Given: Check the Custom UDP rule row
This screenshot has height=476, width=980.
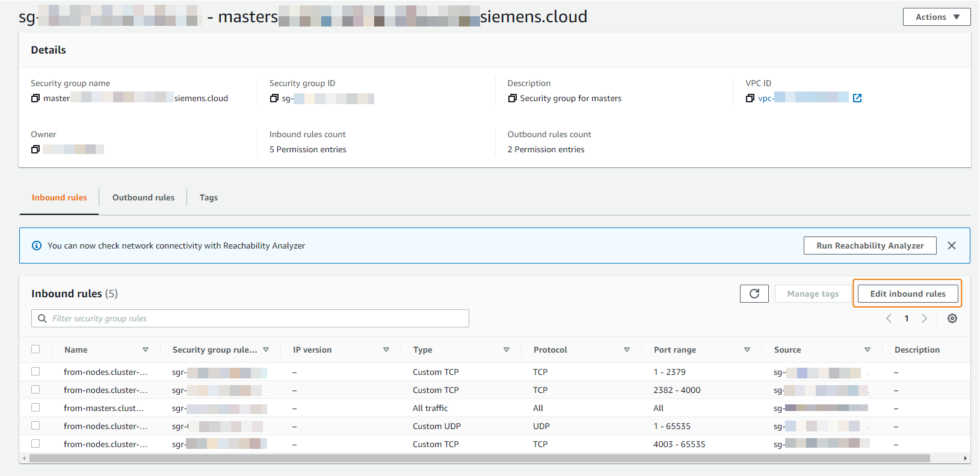Looking at the screenshot, I should pyautogui.click(x=35, y=426).
